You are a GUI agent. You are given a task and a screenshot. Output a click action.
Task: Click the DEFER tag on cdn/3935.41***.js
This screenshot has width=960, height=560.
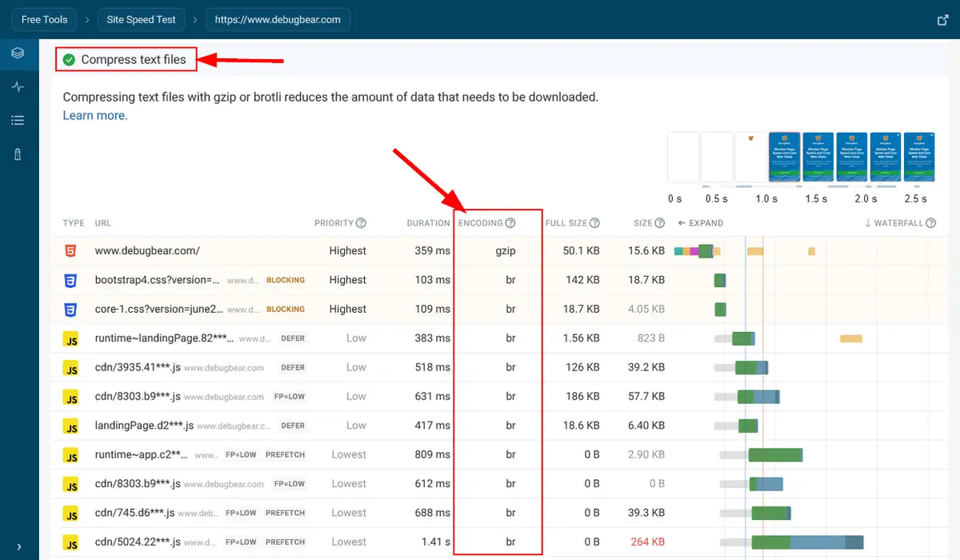click(293, 367)
